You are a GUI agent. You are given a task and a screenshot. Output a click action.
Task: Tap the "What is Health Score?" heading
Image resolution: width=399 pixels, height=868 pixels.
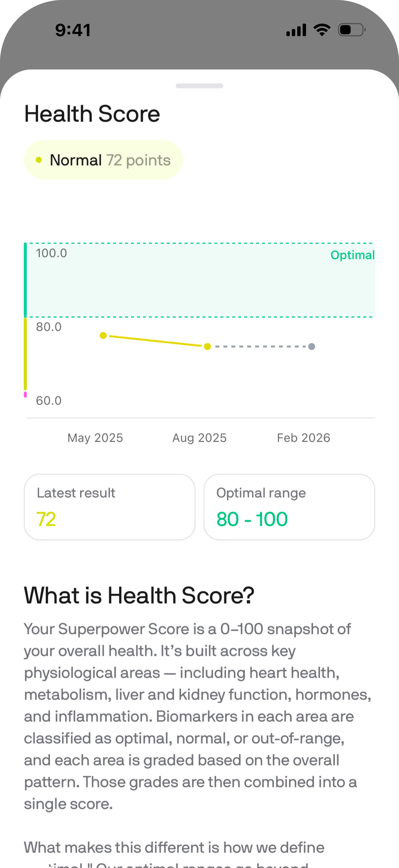point(139,595)
